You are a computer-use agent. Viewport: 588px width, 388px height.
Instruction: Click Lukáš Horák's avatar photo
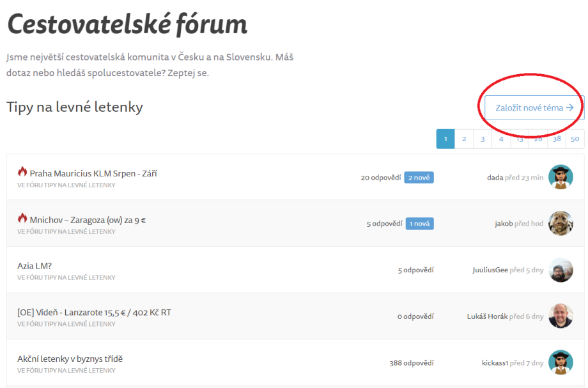coord(561,316)
